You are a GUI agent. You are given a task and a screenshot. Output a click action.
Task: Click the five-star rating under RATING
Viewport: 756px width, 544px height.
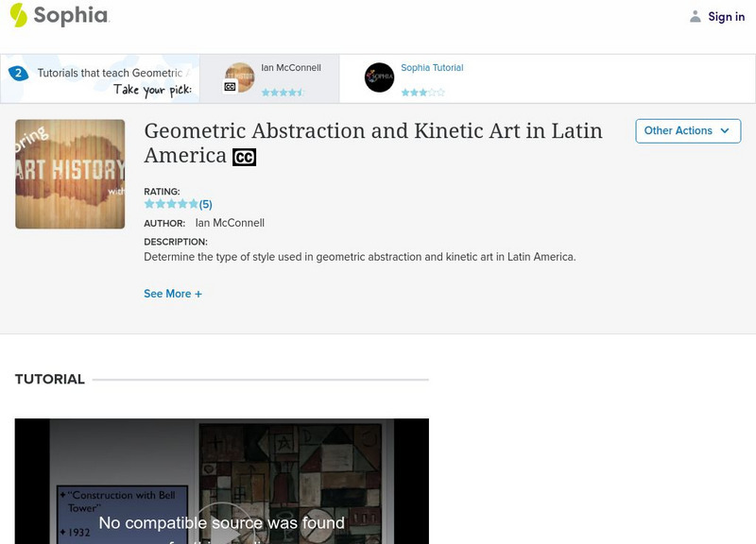tap(171, 204)
